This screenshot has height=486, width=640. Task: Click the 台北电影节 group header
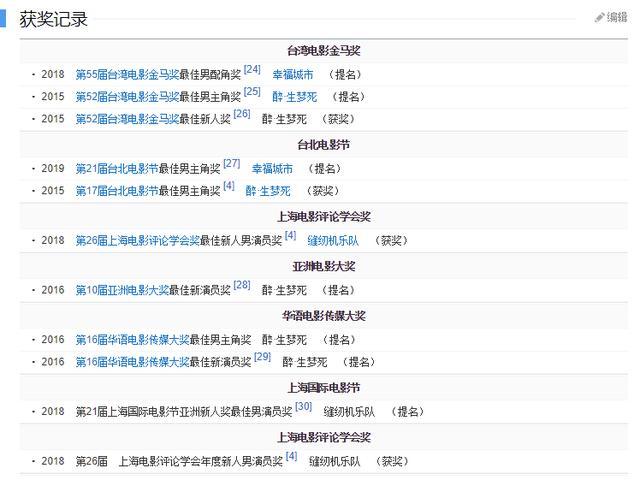pyautogui.click(x=324, y=144)
